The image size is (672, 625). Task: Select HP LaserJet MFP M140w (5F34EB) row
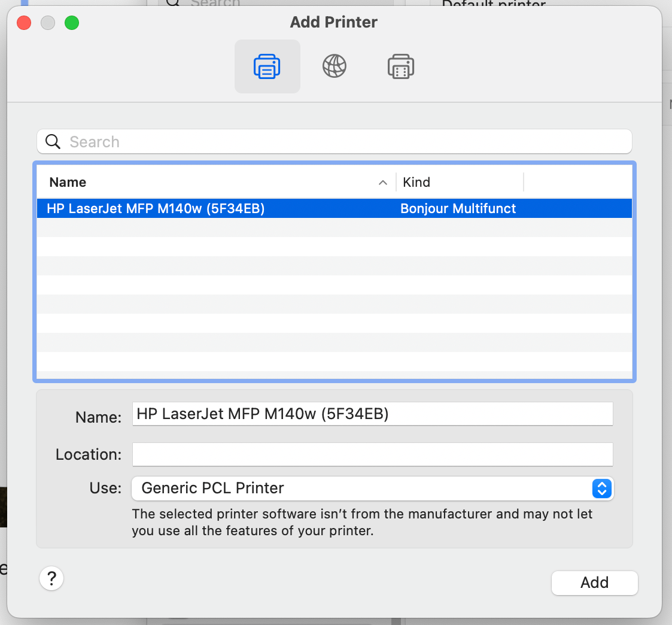tap(335, 208)
